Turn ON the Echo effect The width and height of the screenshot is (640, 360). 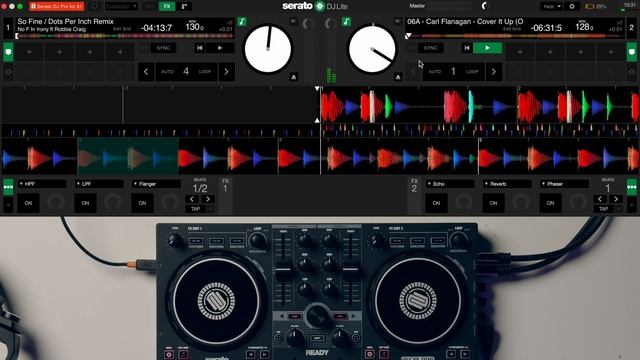click(x=436, y=203)
